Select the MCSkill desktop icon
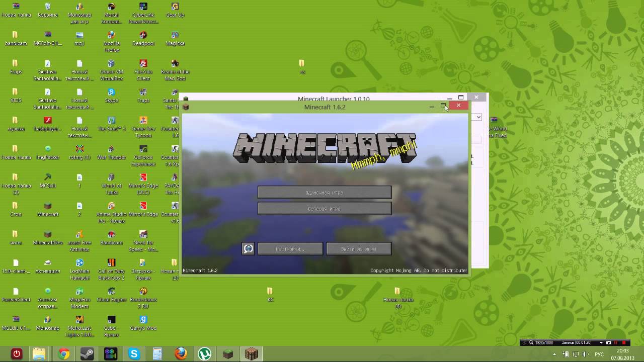644x362 pixels. point(48,182)
